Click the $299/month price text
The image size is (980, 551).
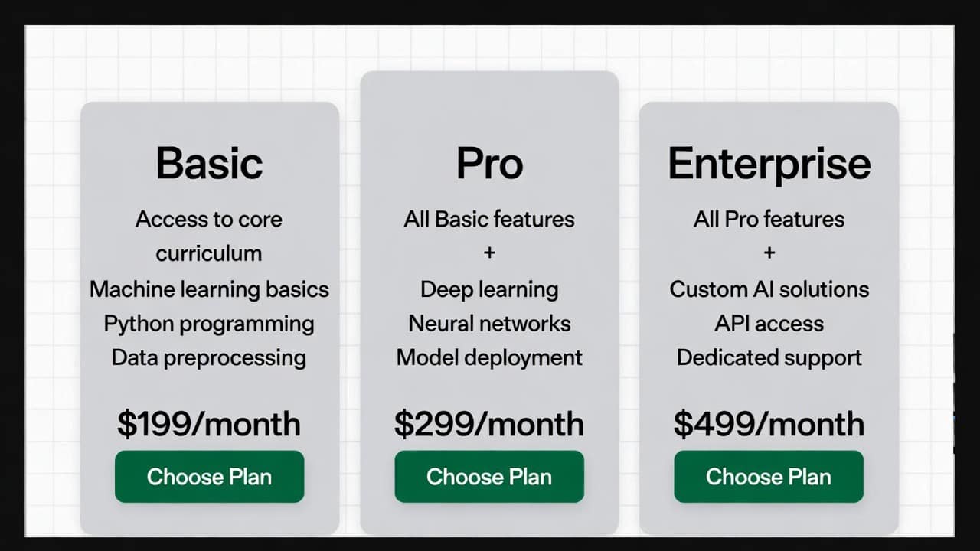pos(489,425)
